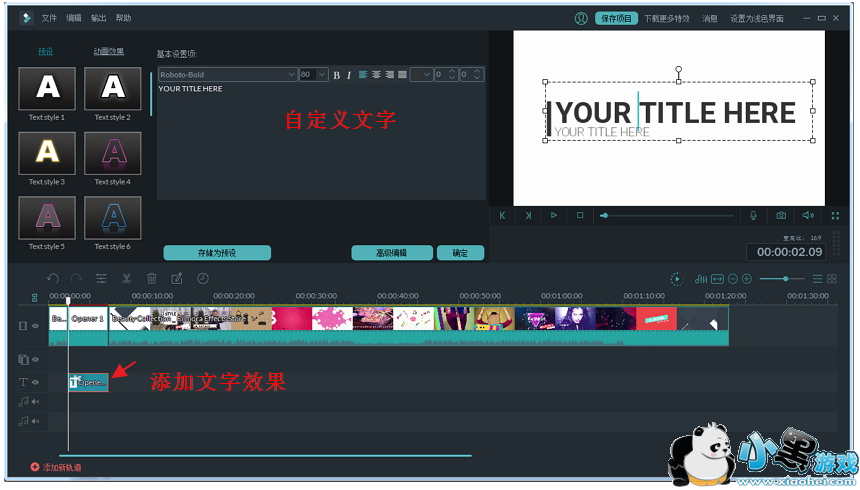Switch to the 动画效果 tab
The image size is (860, 490).
pos(109,51)
